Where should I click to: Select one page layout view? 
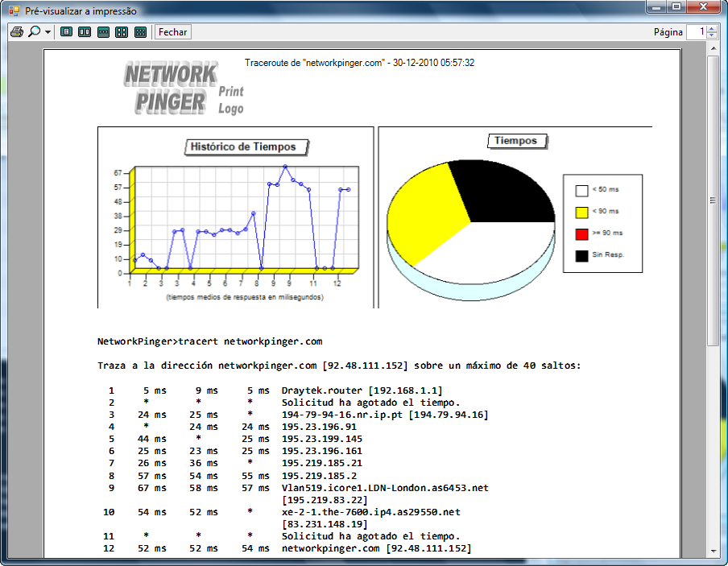pos(66,32)
